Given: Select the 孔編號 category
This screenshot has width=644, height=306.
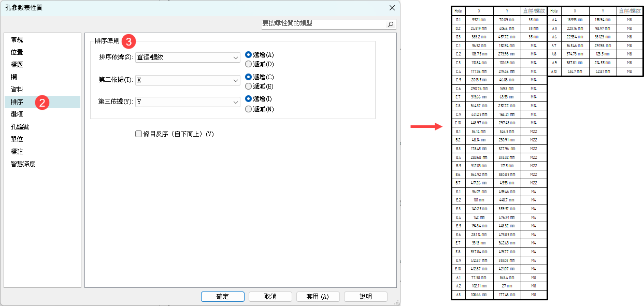Looking at the screenshot, I should coord(20,127).
